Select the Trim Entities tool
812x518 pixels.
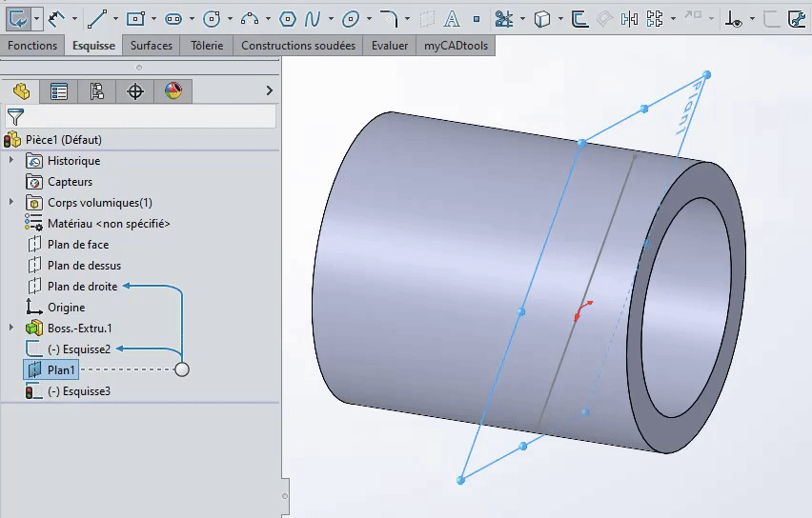(x=503, y=19)
